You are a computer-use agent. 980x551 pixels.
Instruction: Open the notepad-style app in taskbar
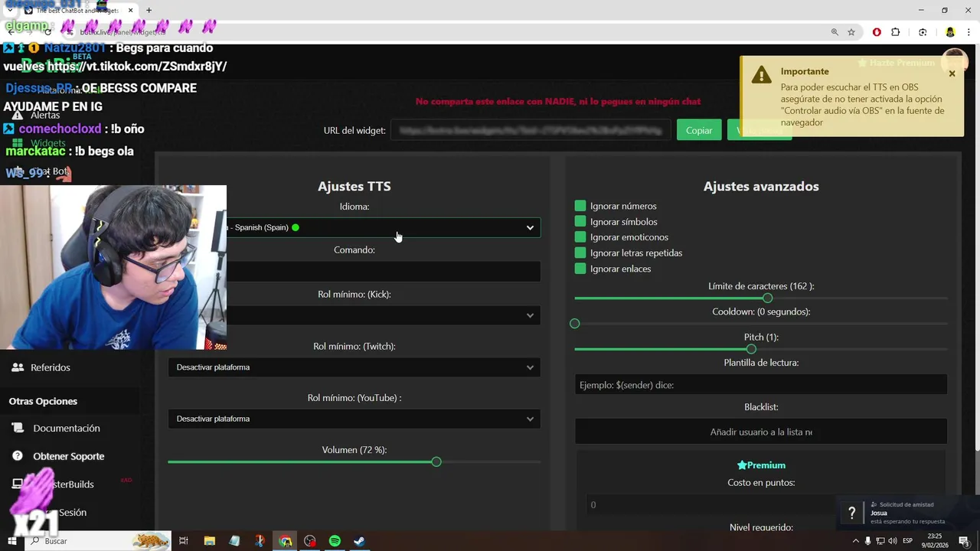[234, 541]
